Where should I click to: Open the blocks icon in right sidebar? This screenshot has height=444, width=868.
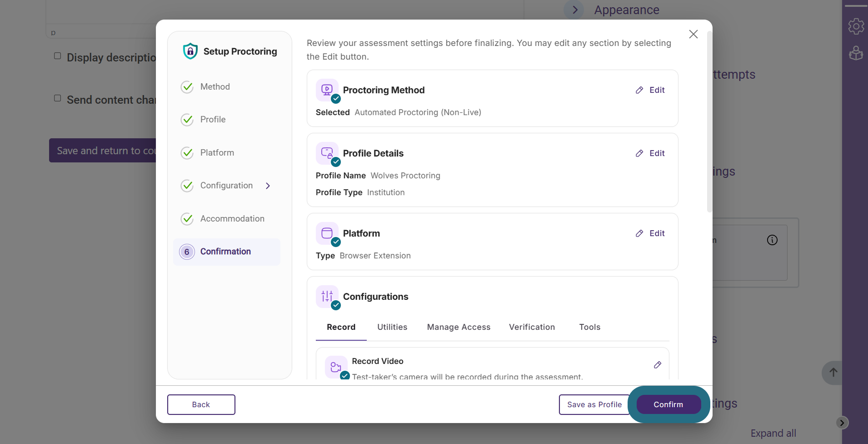(x=856, y=53)
